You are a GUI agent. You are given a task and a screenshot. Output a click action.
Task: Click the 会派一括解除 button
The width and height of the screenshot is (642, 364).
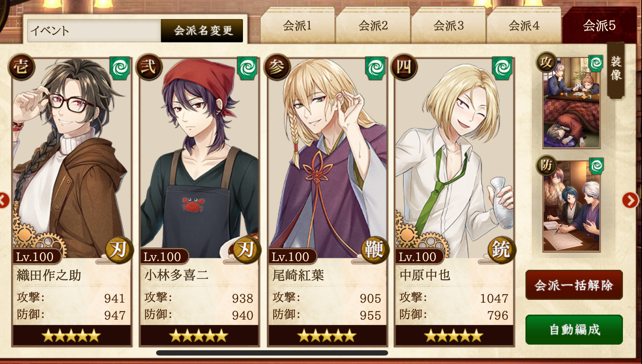(x=574, y=285)
